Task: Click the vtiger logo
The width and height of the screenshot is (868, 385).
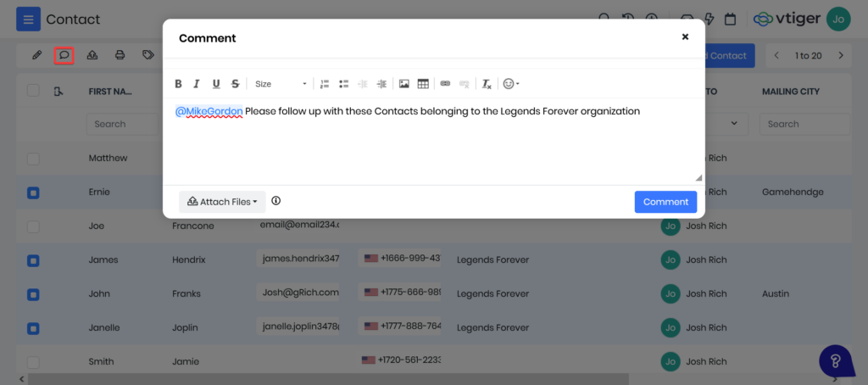Action: (787, 20)
